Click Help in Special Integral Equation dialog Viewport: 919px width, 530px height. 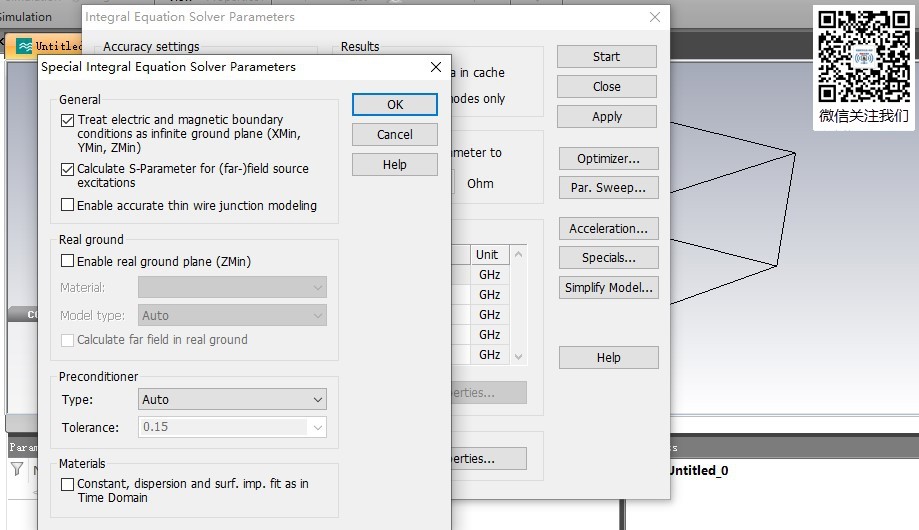394,165
